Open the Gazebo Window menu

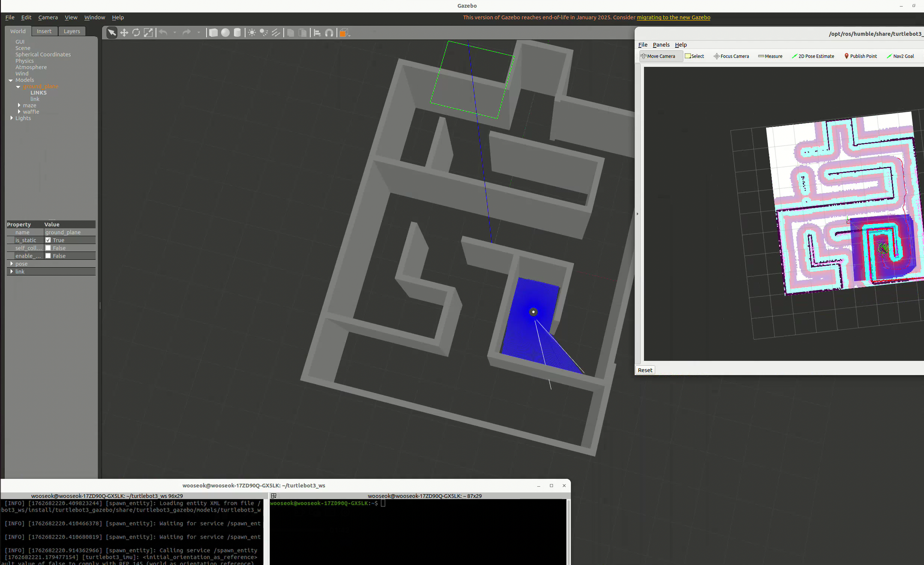click(x=94, y=17)
